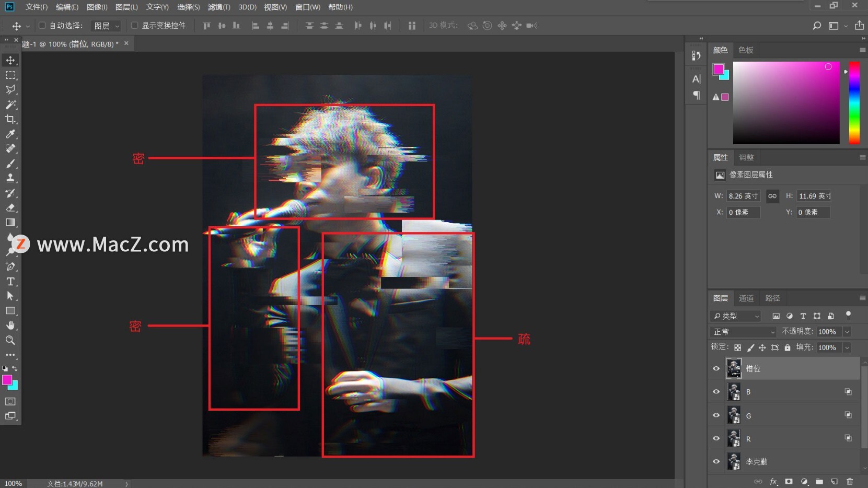The width and height of the screenshot is (868, 488).
Task: Hide layer G visibility eye
Action: [716, 415]
